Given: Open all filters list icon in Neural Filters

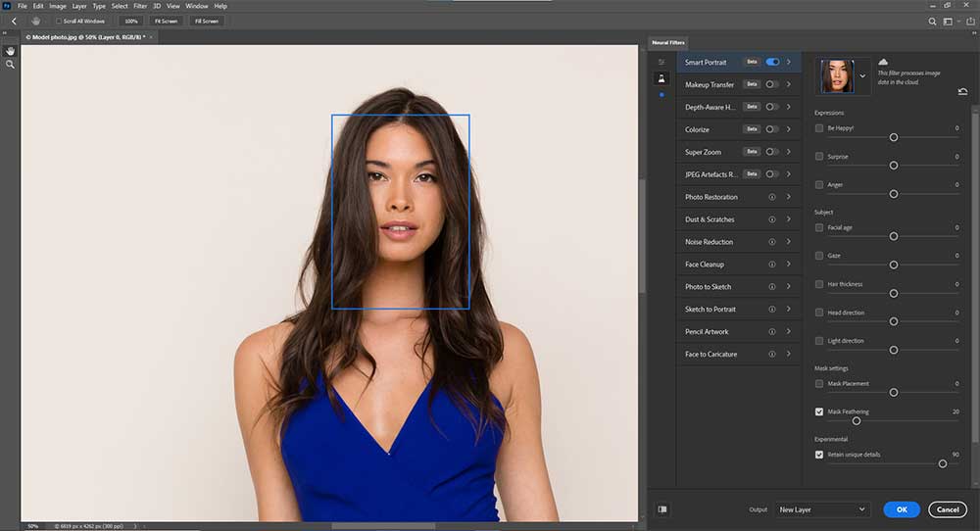Looking at the screenshot, I should coord(661,62).
